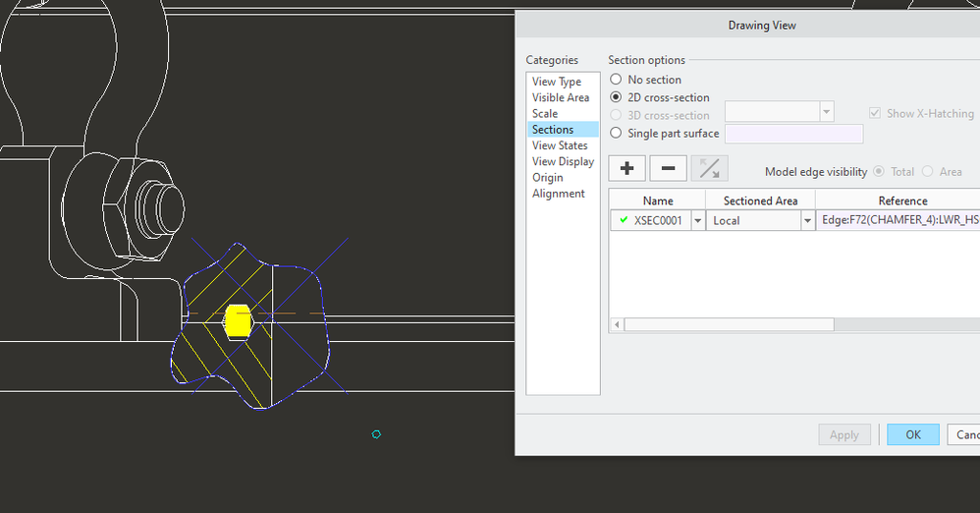This screenshot has height=513, width=980.
Task: Select the 3D cross-section radio option
Action: coord(617,115)
